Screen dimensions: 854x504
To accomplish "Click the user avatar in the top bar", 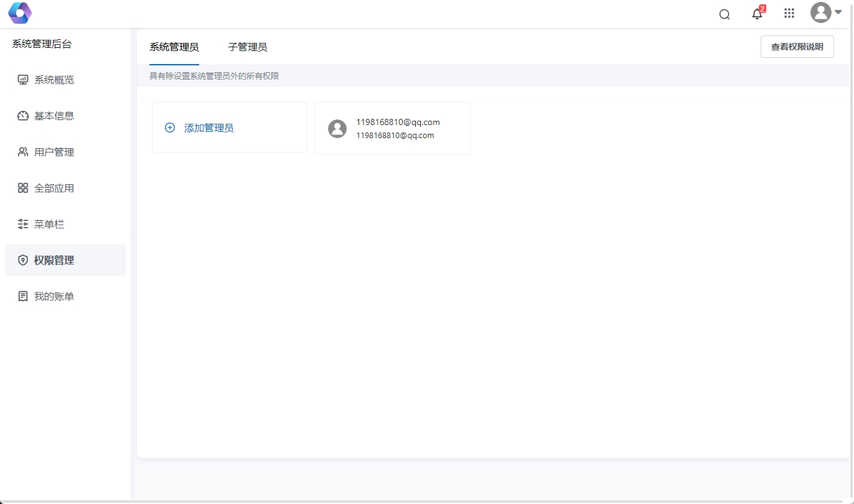I will (x=820, y=12).
